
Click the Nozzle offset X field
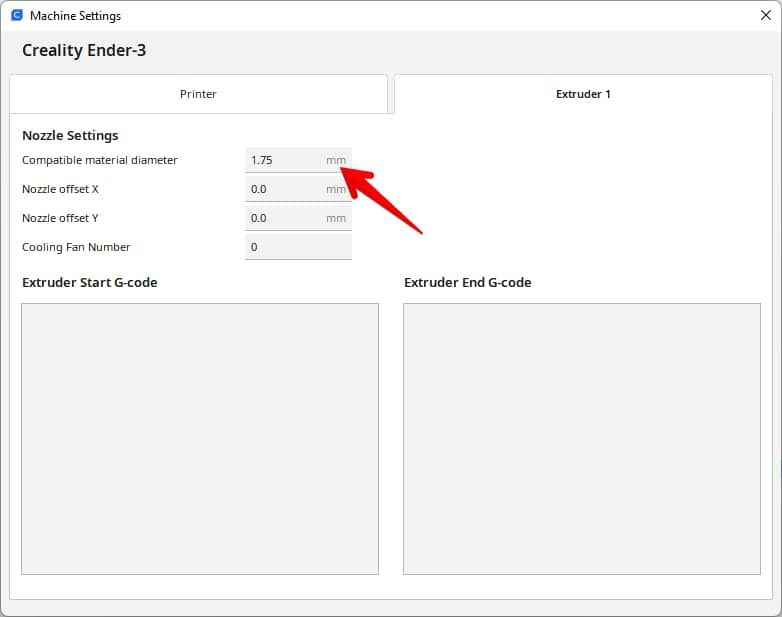284,189
